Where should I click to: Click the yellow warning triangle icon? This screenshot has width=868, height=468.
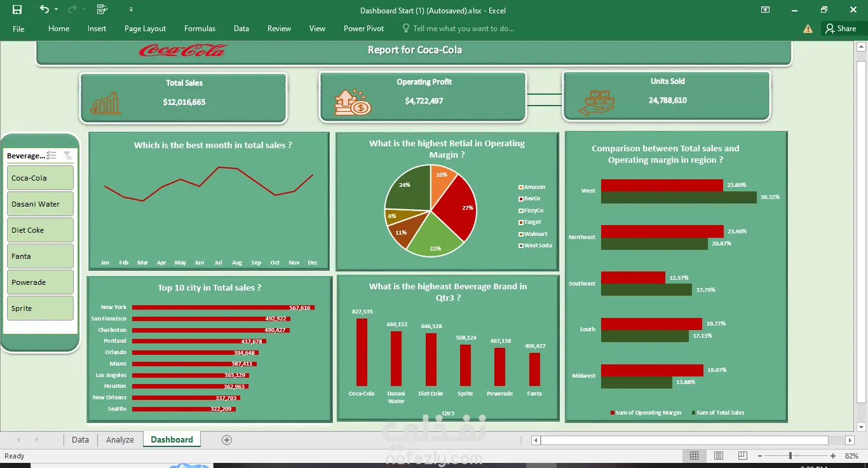pyautogui.click(x=808, y=29)
